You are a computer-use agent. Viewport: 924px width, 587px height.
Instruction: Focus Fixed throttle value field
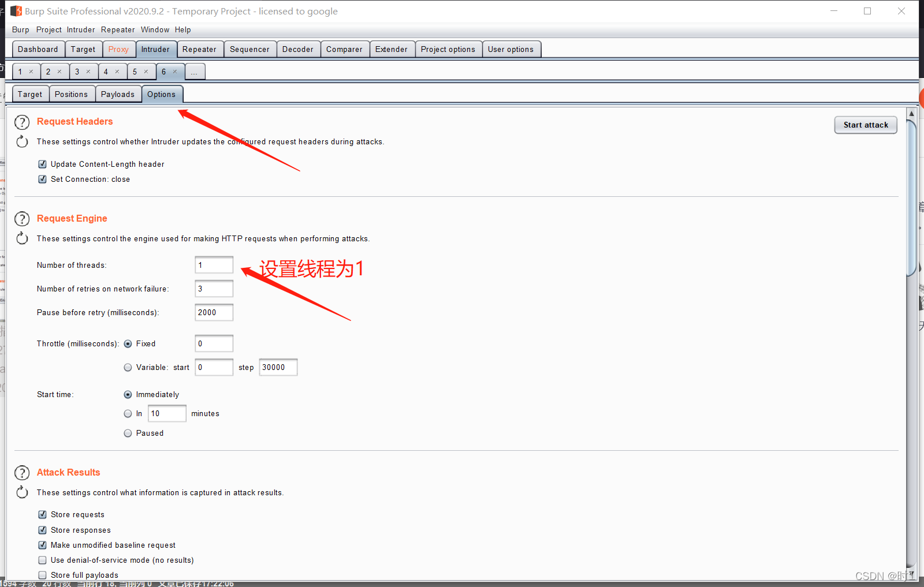214,343
